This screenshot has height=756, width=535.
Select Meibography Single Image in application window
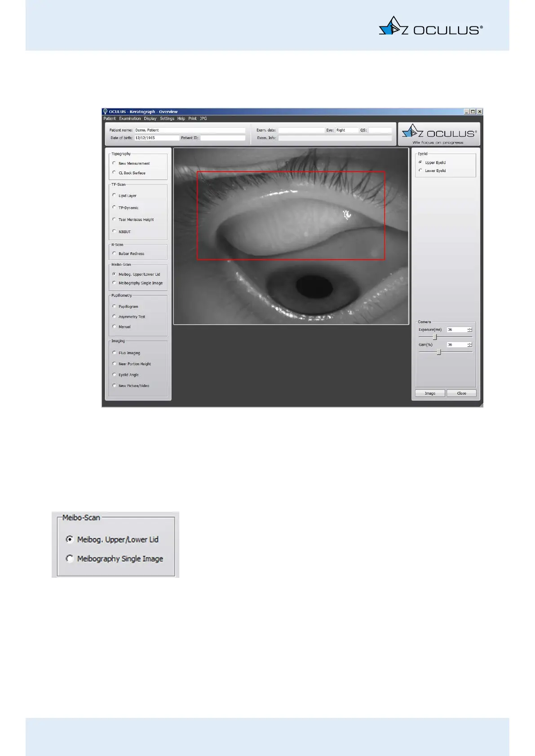114,283
